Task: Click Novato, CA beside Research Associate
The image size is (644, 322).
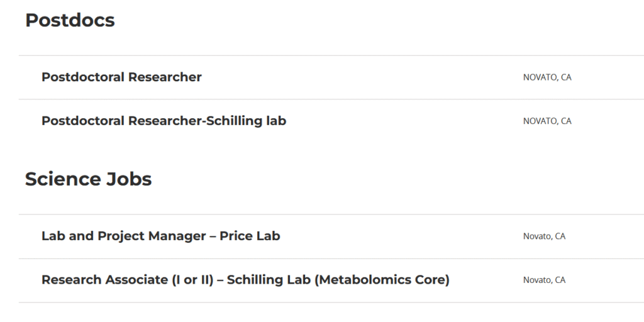Action: [544, 280]
